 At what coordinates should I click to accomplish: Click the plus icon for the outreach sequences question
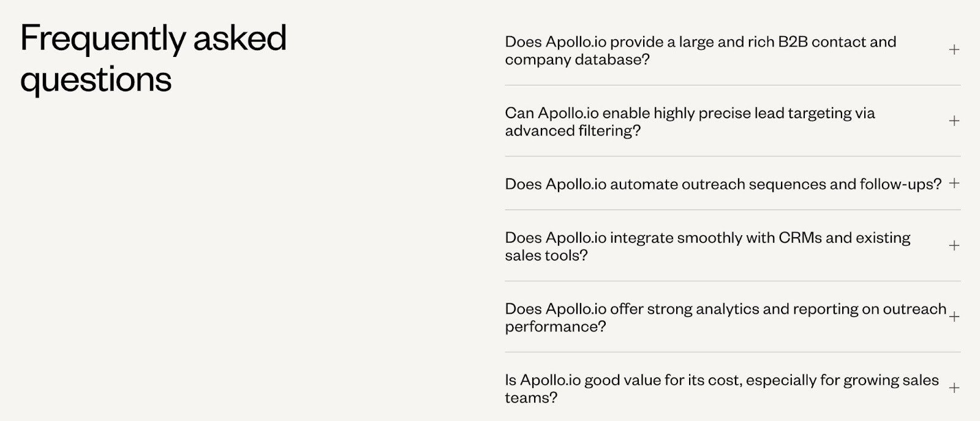coord(955,183)
